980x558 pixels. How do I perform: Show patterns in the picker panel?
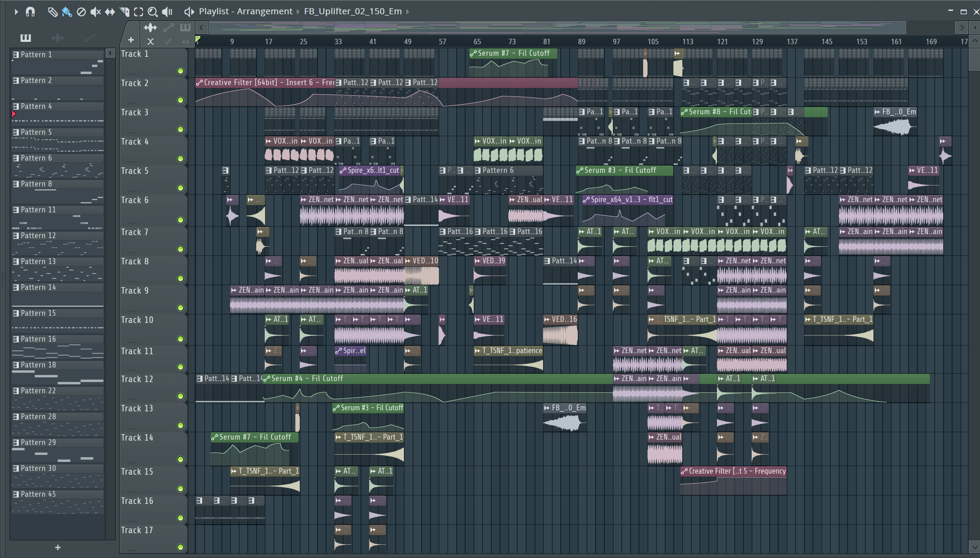tap(26, 37)
